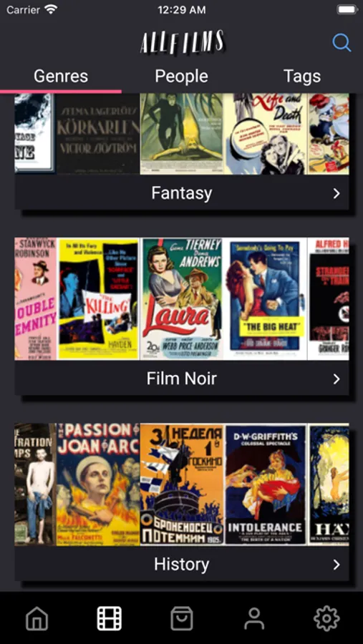Expand the Fantasy genre chevron

click(x=337, y=193)
